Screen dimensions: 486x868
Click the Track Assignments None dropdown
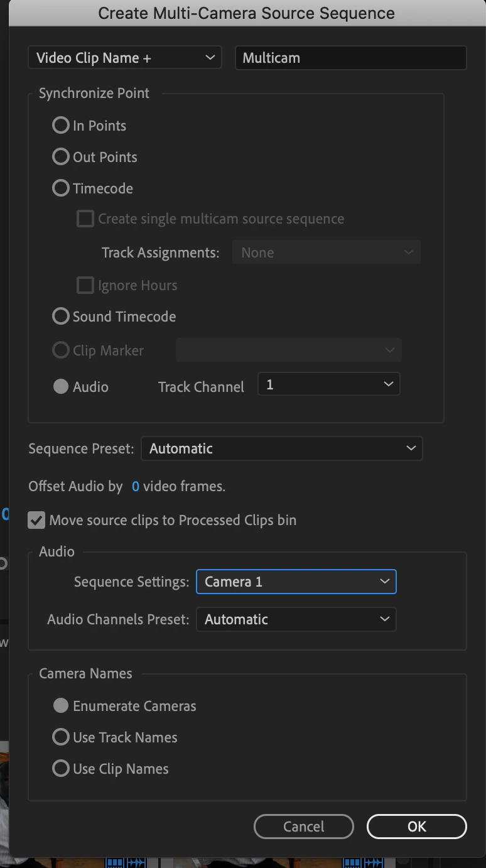[x=327, y=252]
